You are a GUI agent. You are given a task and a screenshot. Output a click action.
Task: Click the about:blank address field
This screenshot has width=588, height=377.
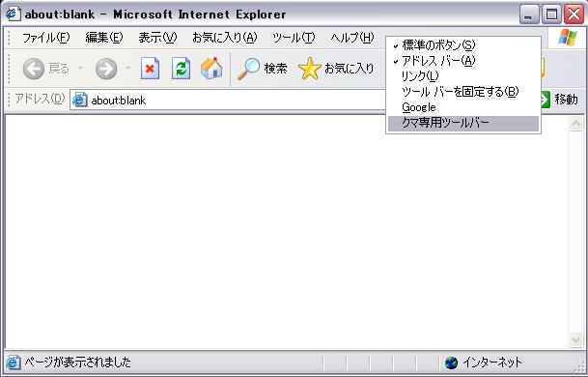pyautogui.click(x=227, y=100)
